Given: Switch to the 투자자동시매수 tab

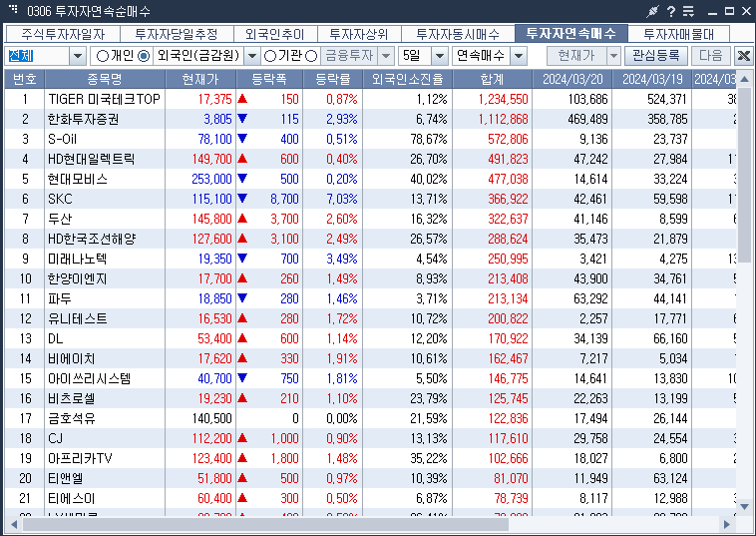Looking at the screenshot, I should 458,34.
